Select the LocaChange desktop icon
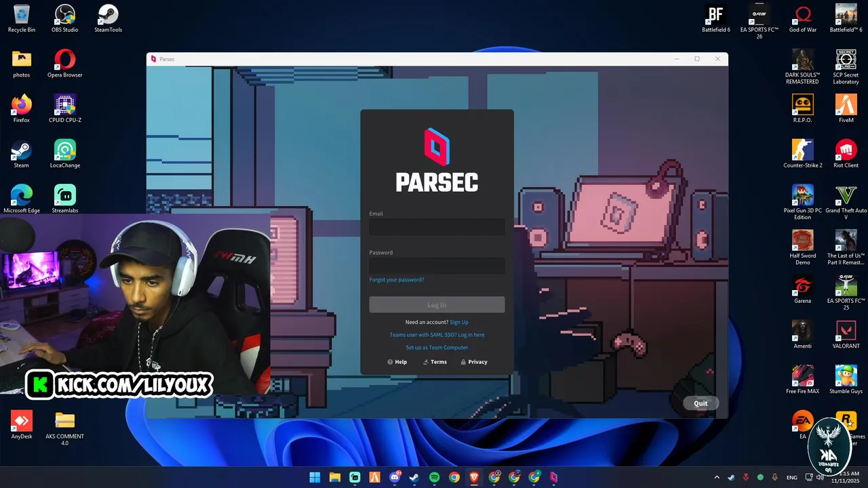This screenshot has width=868, height=488. pos(65,154)
